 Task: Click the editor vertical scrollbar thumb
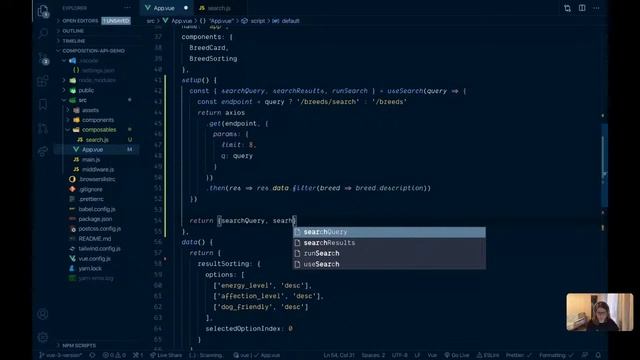[604, 165]
